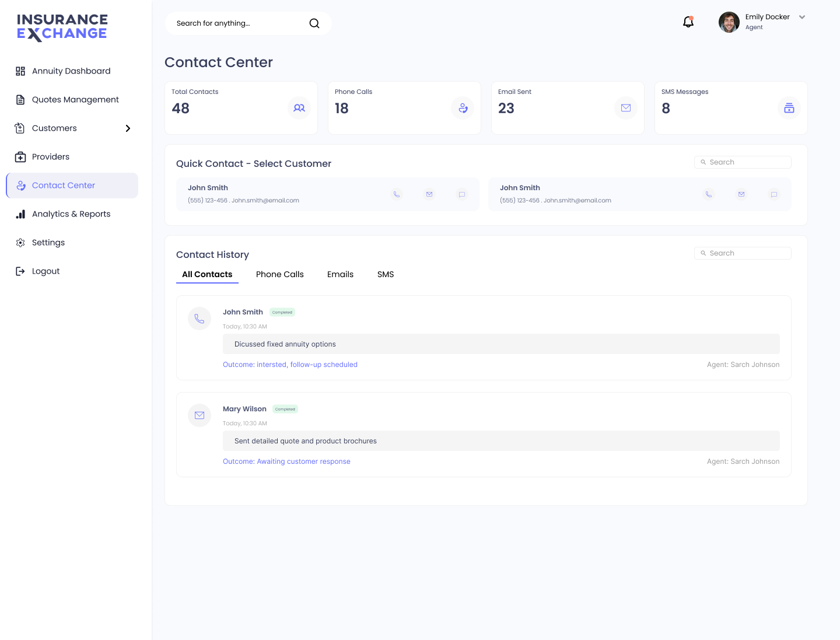Send SMS to first John Smith quick contact
Image resolution: width=840 pixels, height=640 pixels.
tap(462, 194)
